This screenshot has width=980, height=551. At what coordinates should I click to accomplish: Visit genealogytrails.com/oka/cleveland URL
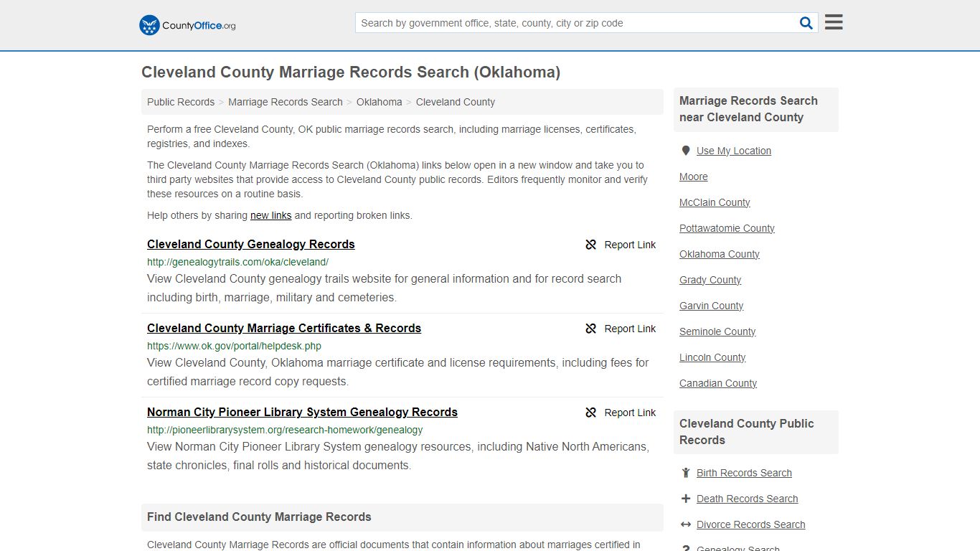pyautogui.click(x=238, y=262)
